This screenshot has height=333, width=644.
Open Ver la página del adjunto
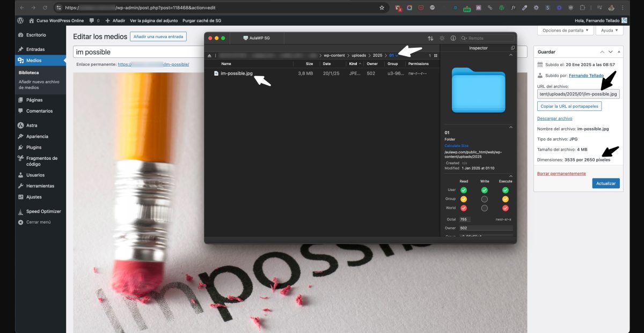pos(154,20)
